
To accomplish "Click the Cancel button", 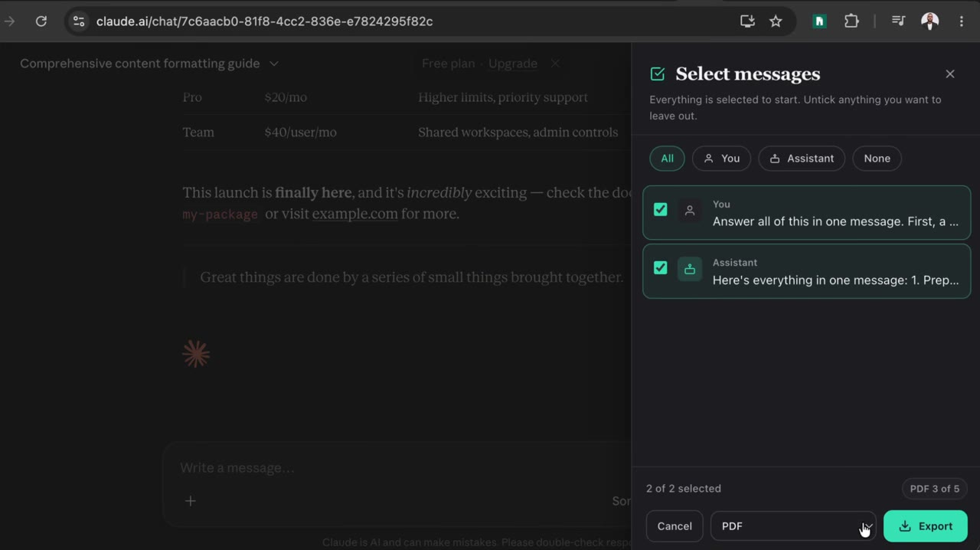I will [675, 526].
